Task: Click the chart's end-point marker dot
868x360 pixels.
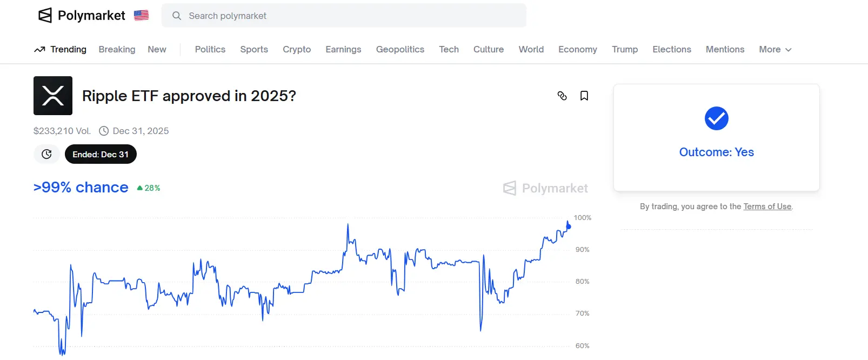Action: pos(569,226)
